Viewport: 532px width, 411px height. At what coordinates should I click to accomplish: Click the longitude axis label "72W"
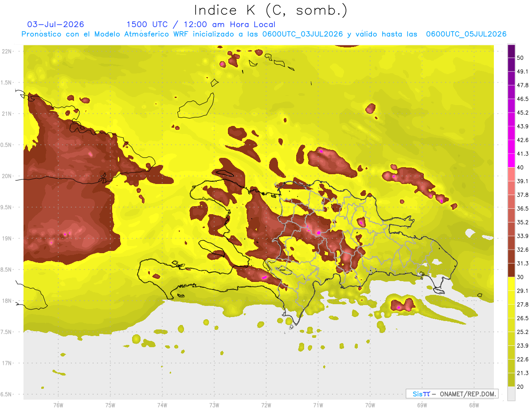pos(266,405)
